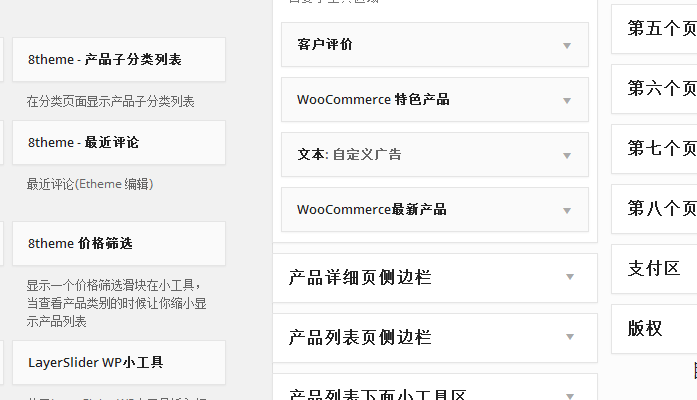The height and width of the screenshot is (400, 697).
Task: Select the LayerSlider WP小工具 widget
Action: (x=119, y=363)
